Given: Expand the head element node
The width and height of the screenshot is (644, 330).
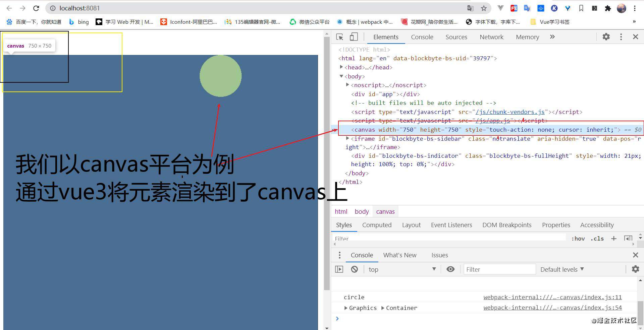Looking at the screenshot, I should 341,67.
